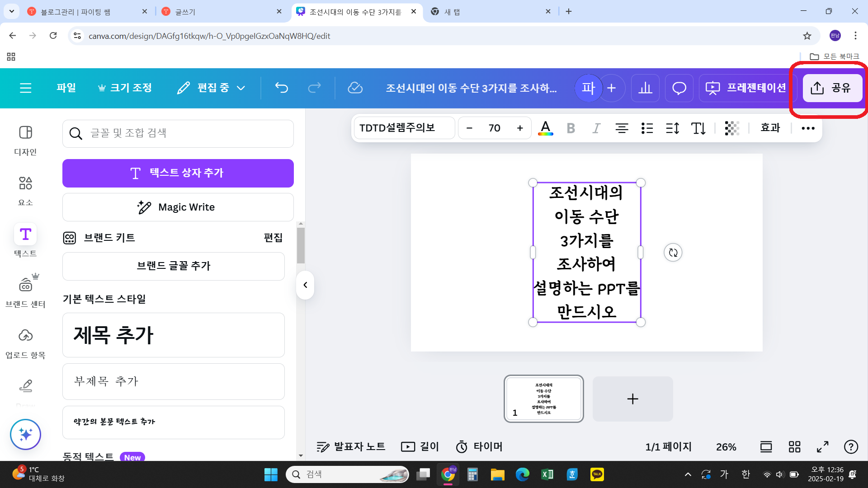Toggle grid view of pages
This screenshot has width=868, height=488.
[794, 447]
